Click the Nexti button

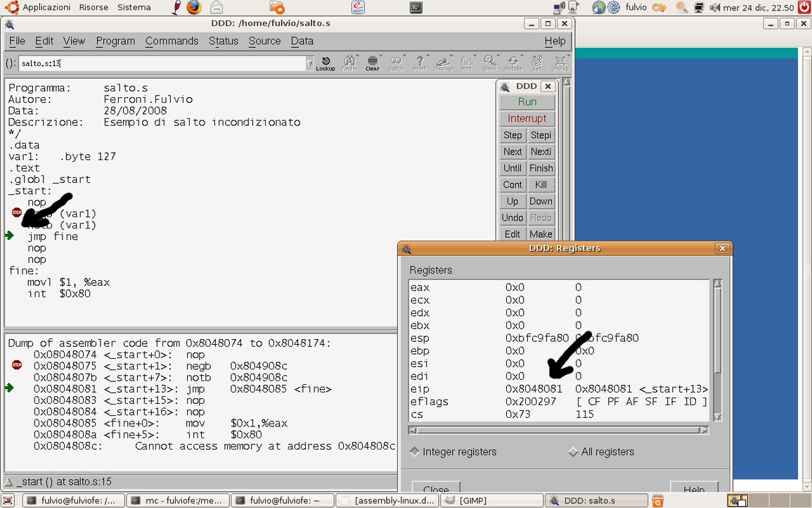point(541,152)
